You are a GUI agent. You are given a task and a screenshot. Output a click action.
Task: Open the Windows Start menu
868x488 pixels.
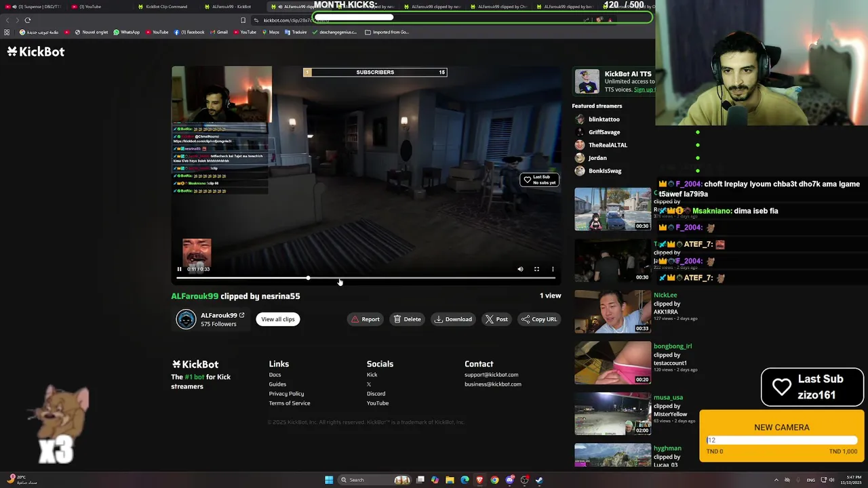[x=329, y=480]
